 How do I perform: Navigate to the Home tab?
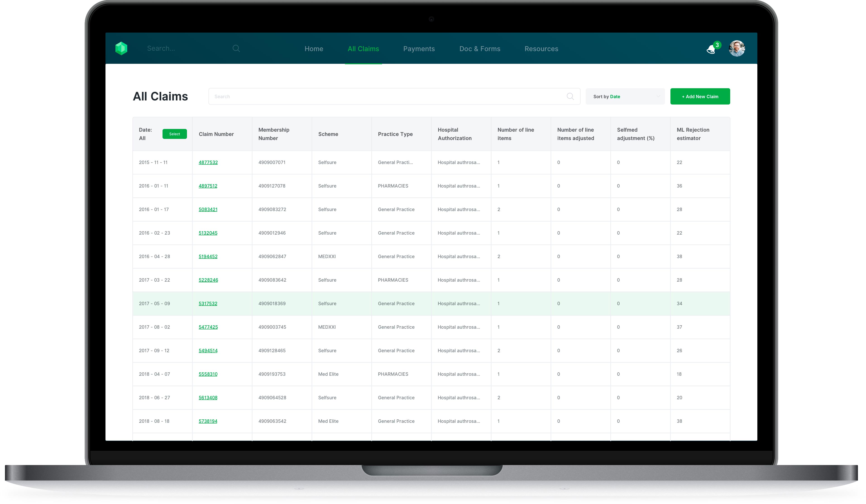(x=313, y=49)
